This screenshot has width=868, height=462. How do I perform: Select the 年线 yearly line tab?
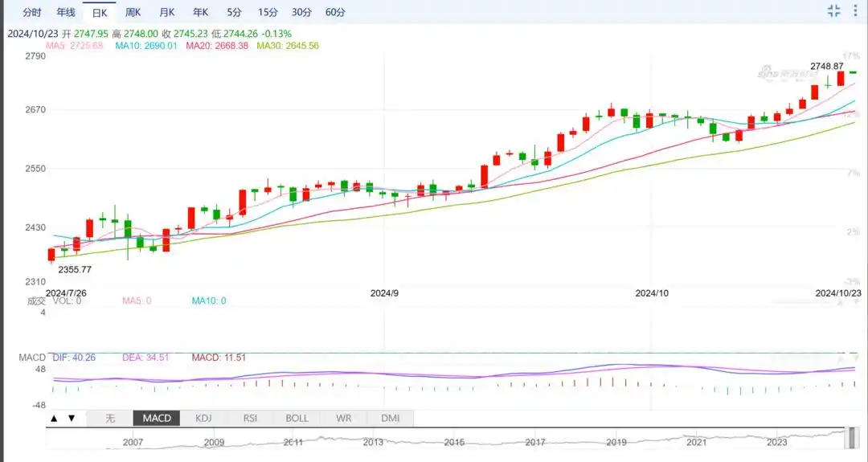[x=66, y=13]
